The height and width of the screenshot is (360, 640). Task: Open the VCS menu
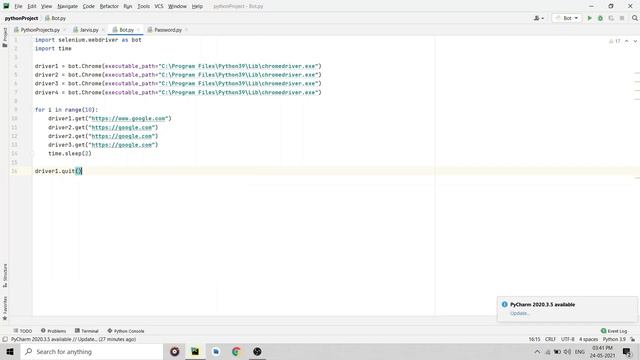coord(159,6)
